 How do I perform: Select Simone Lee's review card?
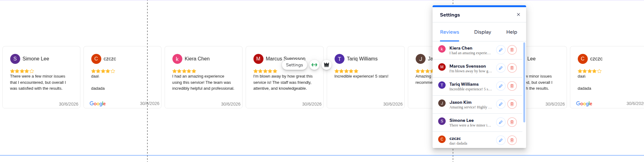(41, 77)
